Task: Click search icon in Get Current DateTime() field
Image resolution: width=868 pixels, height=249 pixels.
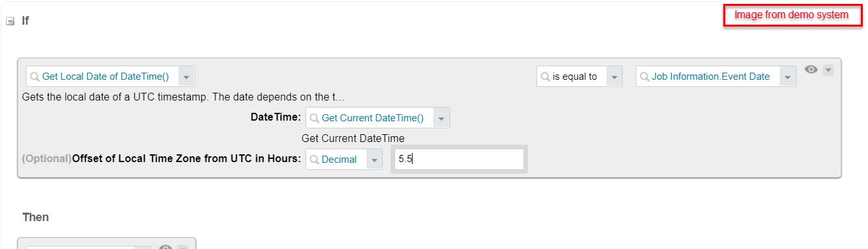Action: coord(315,118)
